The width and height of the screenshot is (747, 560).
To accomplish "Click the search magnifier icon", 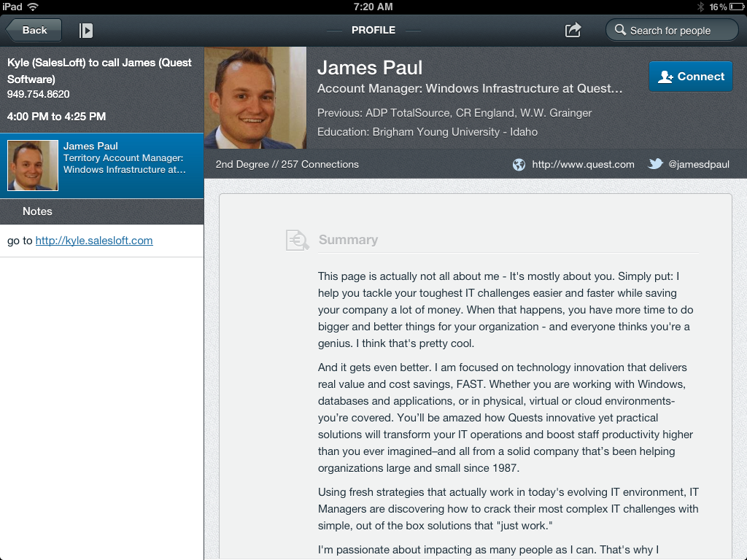I will point(620,30).
